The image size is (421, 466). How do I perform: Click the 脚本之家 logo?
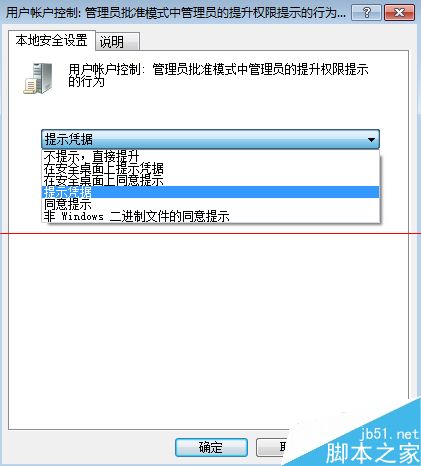point(372,453)
